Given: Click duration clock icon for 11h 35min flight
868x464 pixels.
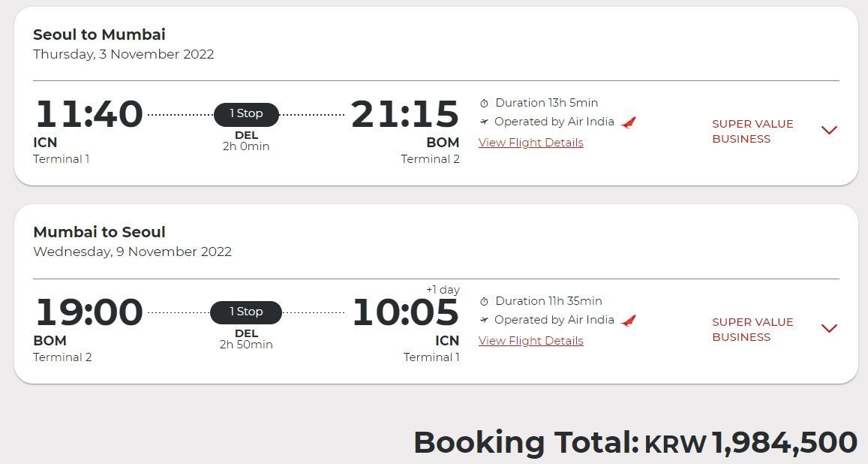Looking at the screenshot, I should click(x=484, y=301).
